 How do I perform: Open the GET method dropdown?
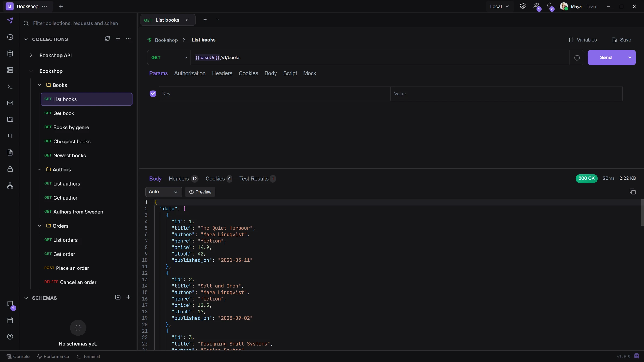[x=169, y=58]
